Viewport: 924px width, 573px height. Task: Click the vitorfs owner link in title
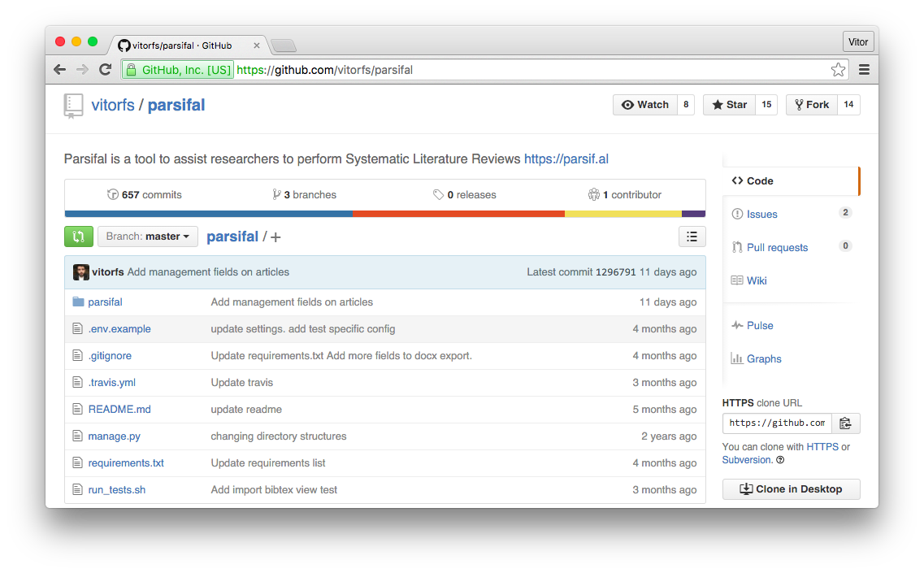tap(112, 105)
